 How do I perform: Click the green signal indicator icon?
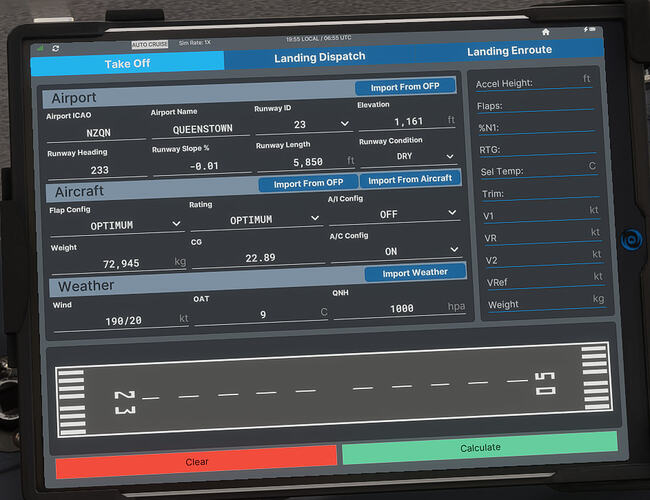[x=41, y=49]
